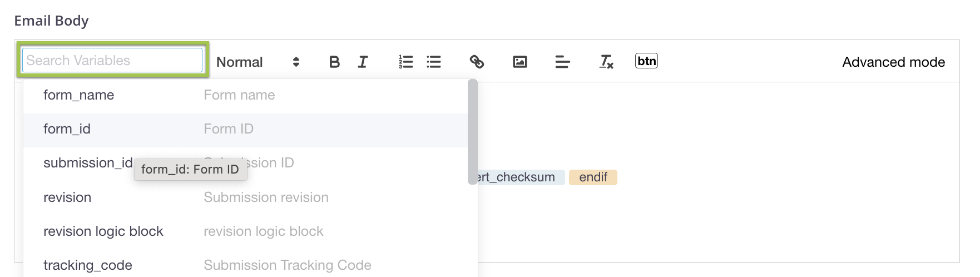
Task: Toggle italic formatting
Action: (x=363, y=62)
